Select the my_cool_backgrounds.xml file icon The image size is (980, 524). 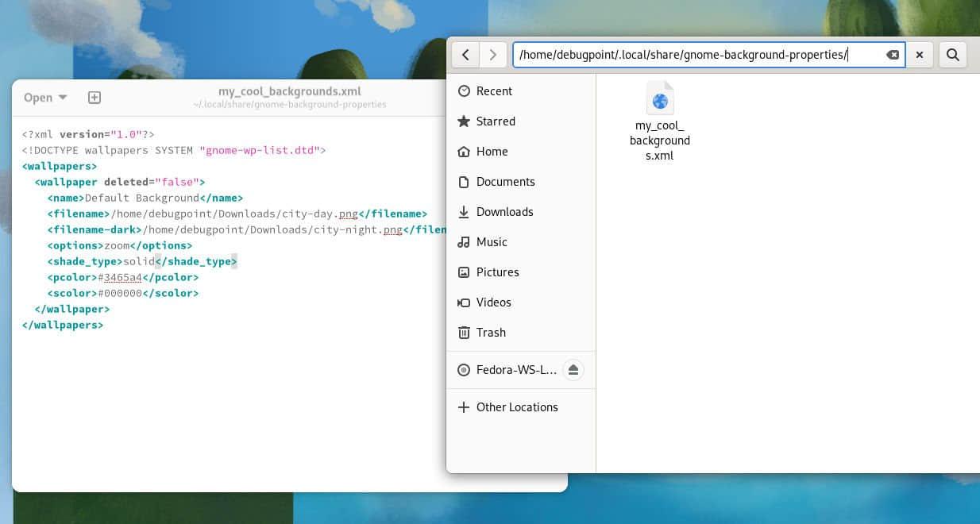click(x=659, y=101)
